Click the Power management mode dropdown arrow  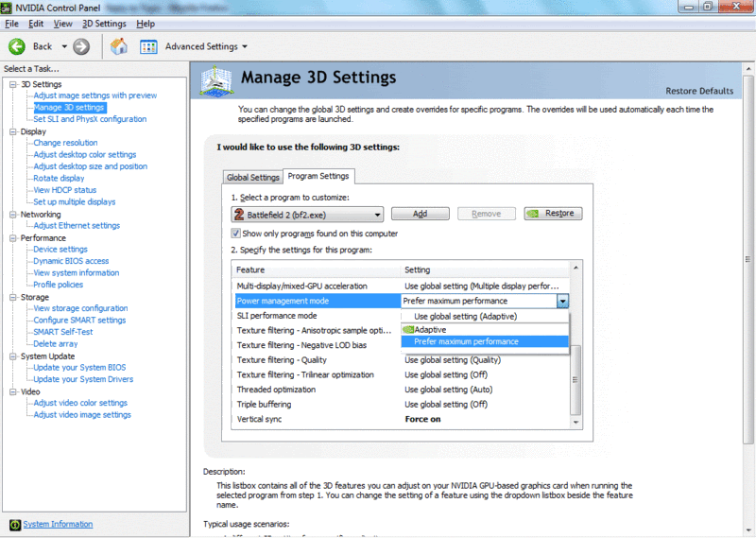[562, 301]
